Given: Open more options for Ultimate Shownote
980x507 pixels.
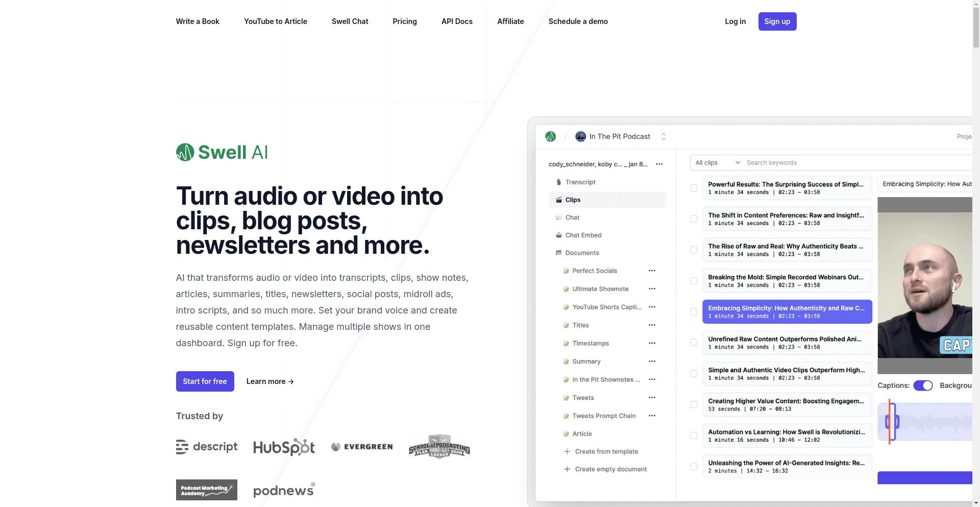Looking at the screenshot, I should pos(652,289).
